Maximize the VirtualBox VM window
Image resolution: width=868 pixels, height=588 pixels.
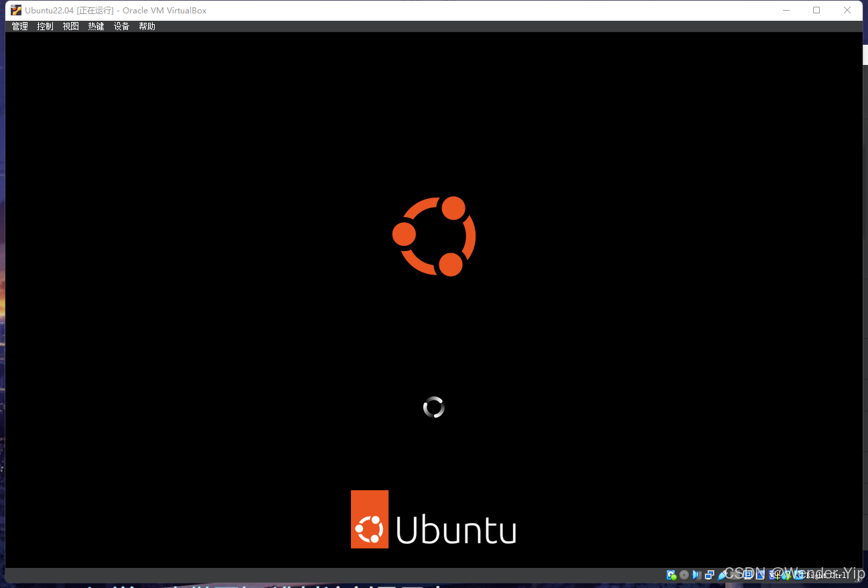(816, 10)
